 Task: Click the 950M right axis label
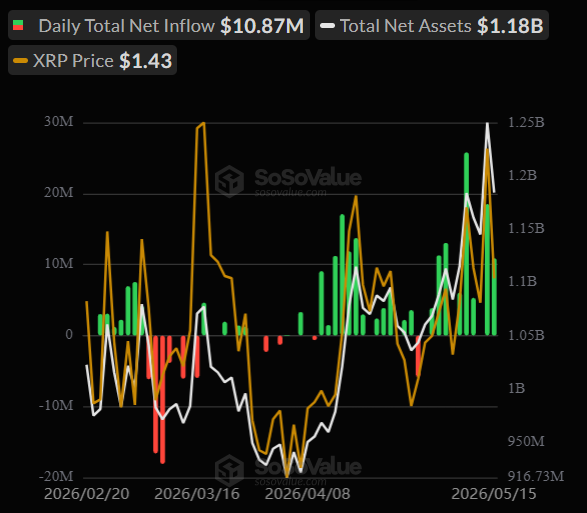coord(526,441)
